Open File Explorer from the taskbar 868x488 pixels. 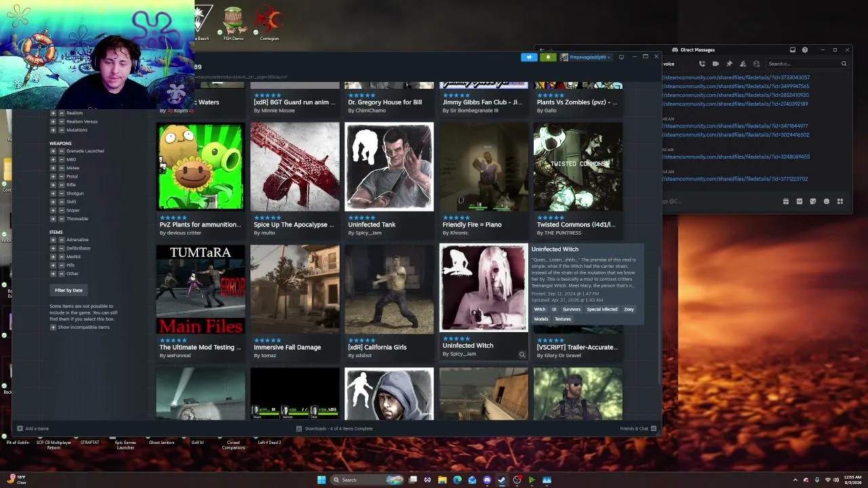pos(442,480)
